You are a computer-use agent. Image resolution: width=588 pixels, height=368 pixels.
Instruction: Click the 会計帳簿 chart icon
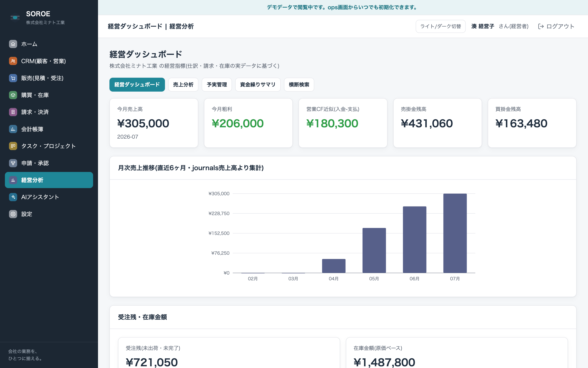click(13, 129)
